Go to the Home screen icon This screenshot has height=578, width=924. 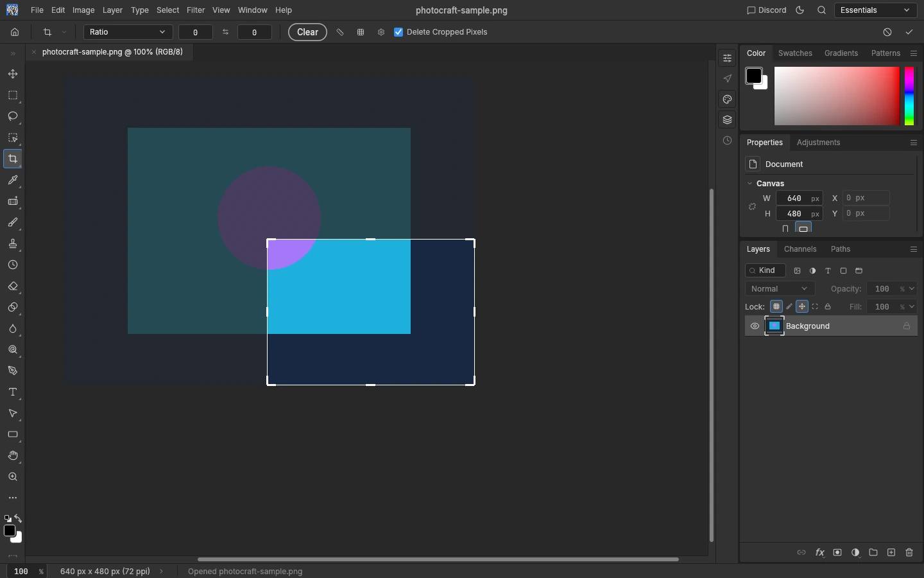tap(15, 32)
